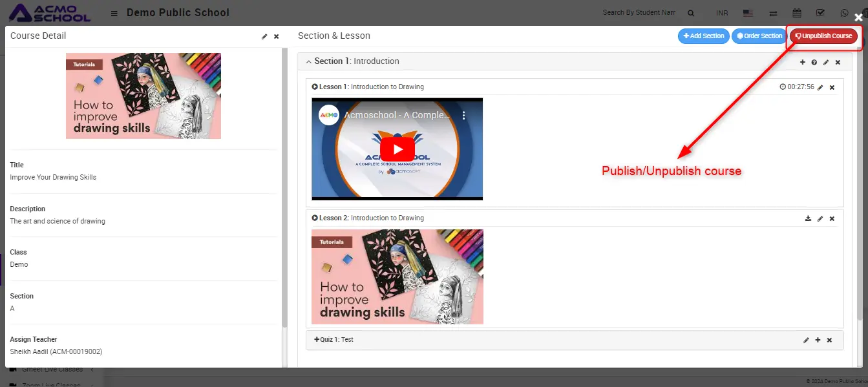Edit Section 1 Introduction with pencil icon
The width and height of the screenshot is (868, 387).
coord(826,63)
